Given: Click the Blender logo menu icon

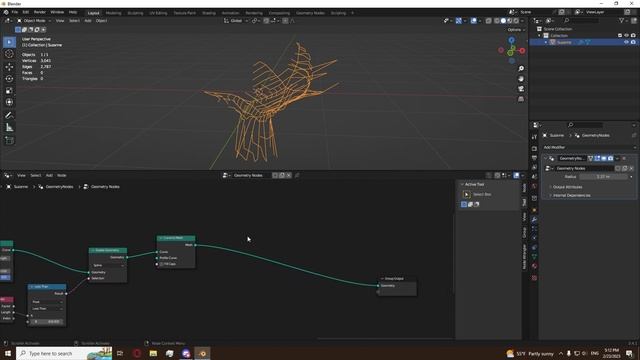Looking at the screenshot, I should click(x=6, y=12).
